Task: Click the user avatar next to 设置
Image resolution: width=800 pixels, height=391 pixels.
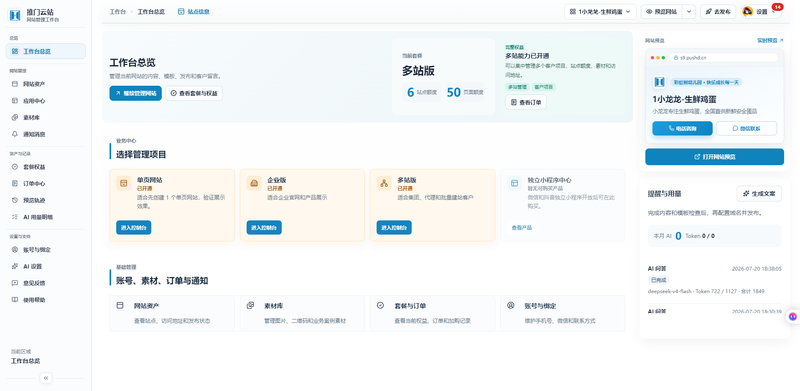Action: (x=748, y=11)
